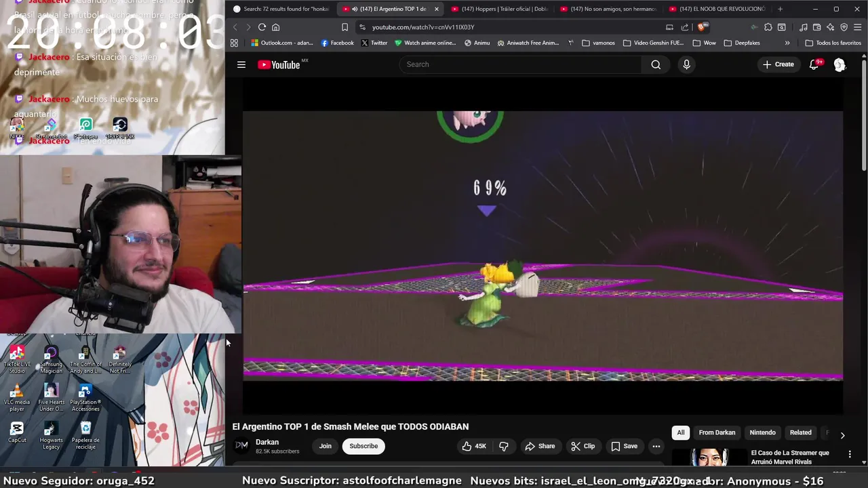
Task: Open options for El Caso de La Streamer
Action: (x=850, y=453)
